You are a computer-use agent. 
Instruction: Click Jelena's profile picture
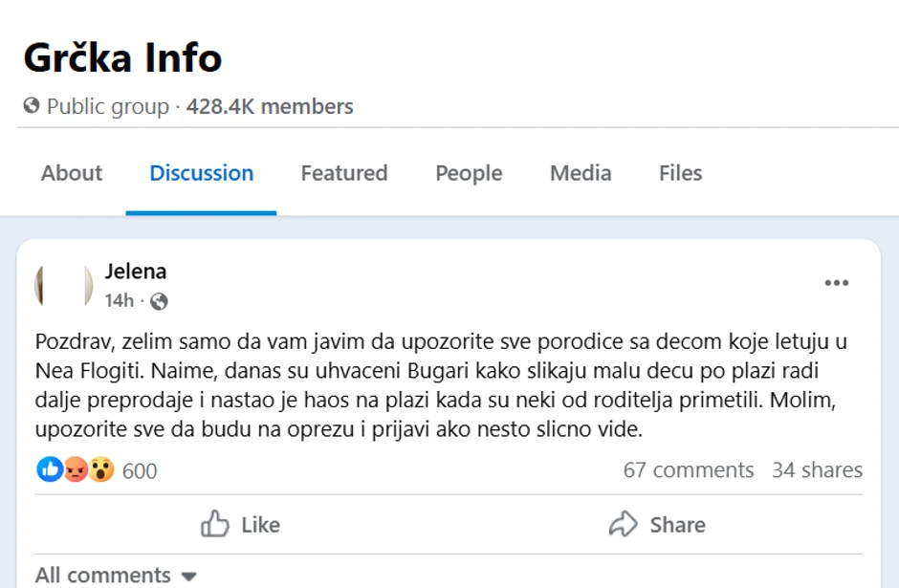tap(63, 285)
